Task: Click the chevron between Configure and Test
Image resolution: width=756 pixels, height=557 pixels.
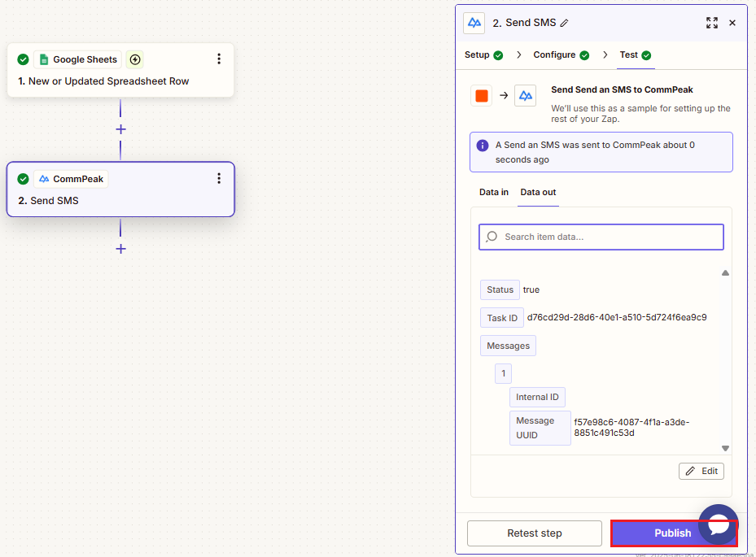Action: [x=605, y=54]
